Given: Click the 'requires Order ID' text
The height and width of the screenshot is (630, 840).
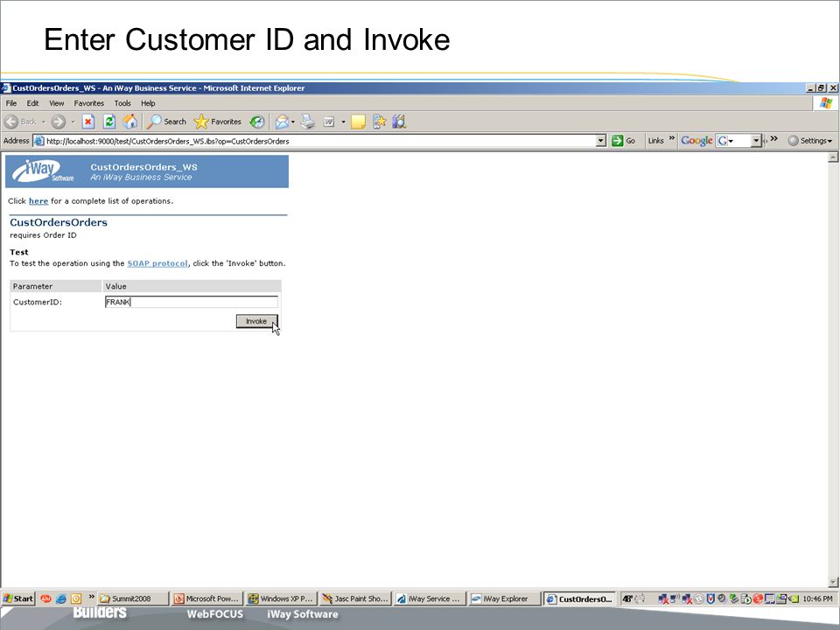Looking at the screenshot, I should [x=43, y=235].
